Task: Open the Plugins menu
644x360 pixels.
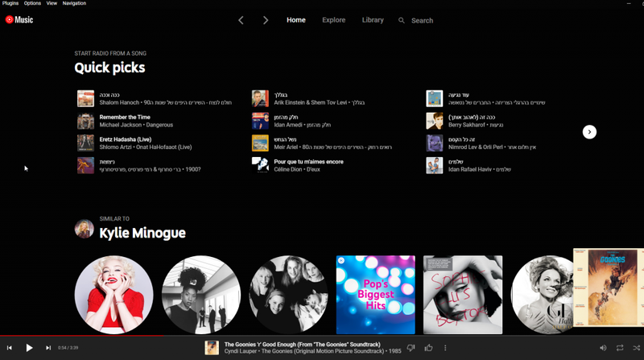Action: click(x=10, y=3)
